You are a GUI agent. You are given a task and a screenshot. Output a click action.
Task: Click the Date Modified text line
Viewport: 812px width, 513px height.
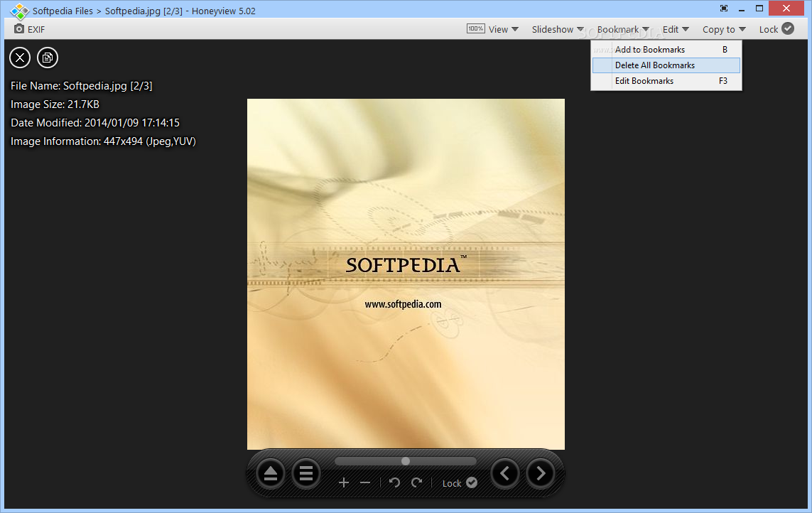[x=95, y=123]
